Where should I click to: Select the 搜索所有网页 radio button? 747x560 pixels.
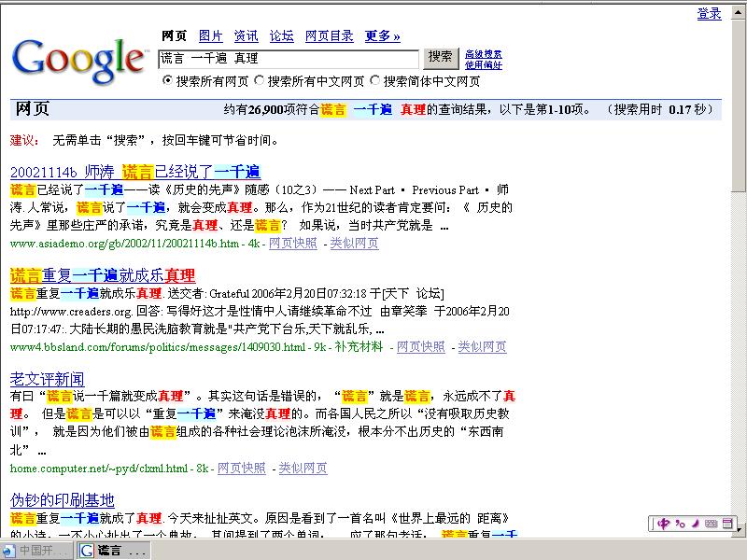167,80
